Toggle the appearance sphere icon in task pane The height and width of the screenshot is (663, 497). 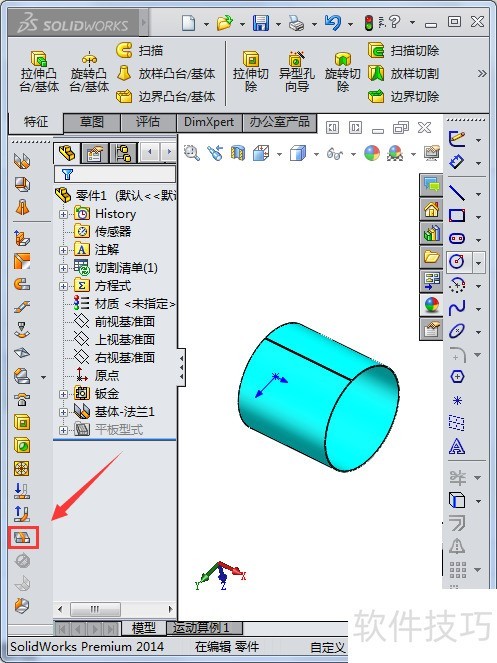click(431, 305)
